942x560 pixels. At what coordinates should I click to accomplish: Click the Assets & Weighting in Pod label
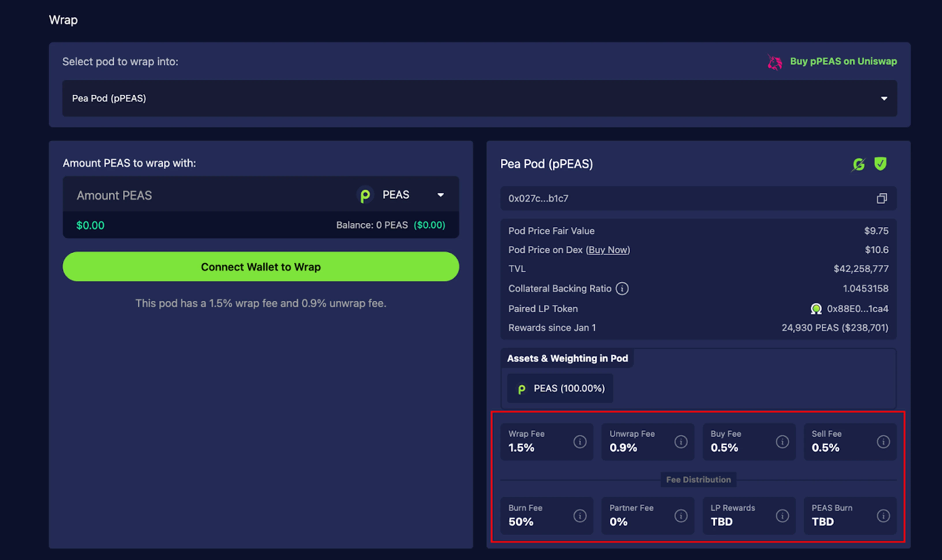pos(568,358)
